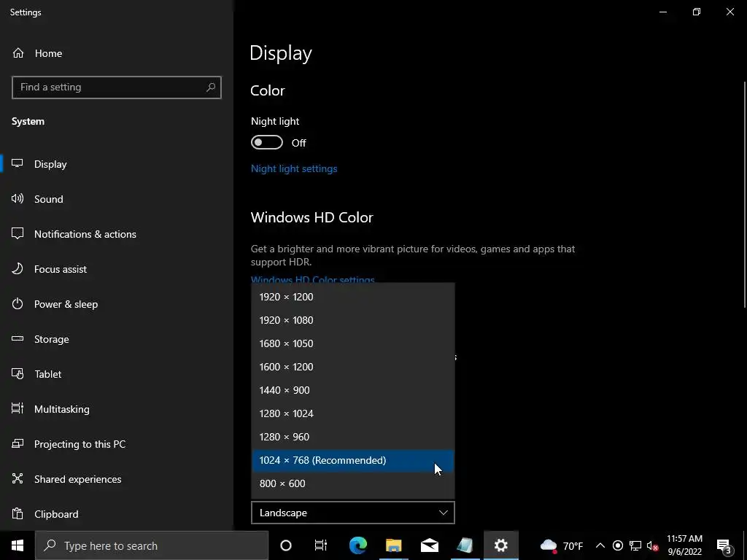Choose 1680 × 1050 resolution
Viewport: 747px width, 560px height.
353,343
